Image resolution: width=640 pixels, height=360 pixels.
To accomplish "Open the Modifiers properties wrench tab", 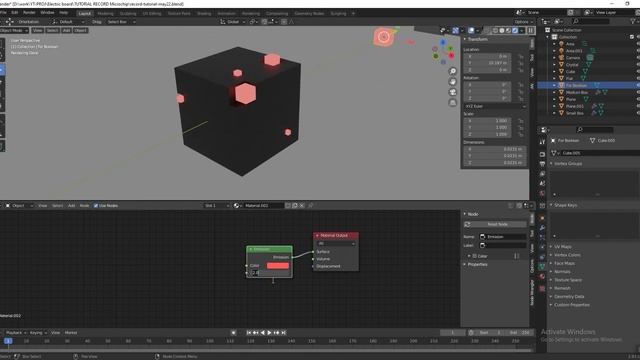I will point(542,228).
